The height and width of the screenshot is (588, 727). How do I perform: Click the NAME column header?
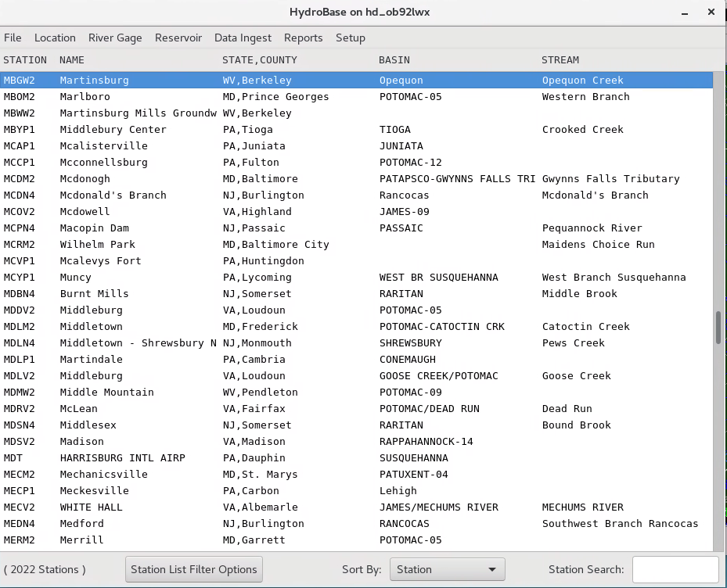point(72,60)
